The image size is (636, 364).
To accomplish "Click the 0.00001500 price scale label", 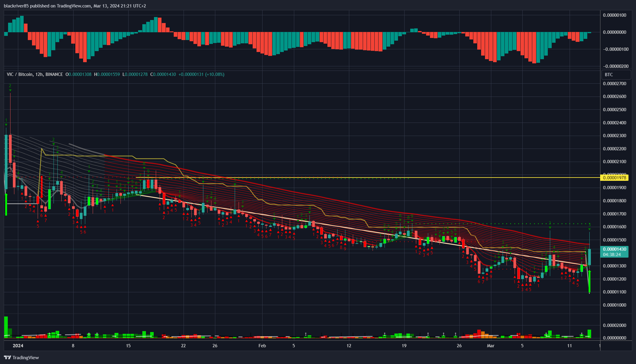I will click(x=614, y=240).
